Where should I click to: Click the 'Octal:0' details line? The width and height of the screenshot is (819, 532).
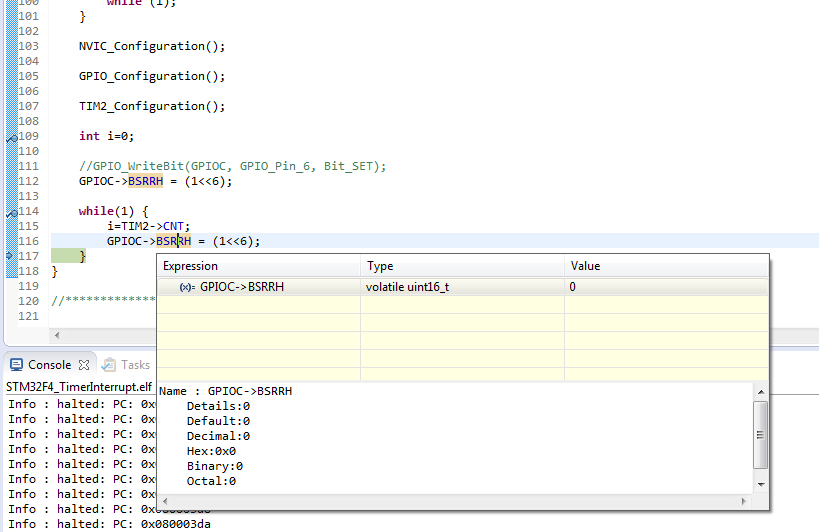211,481
